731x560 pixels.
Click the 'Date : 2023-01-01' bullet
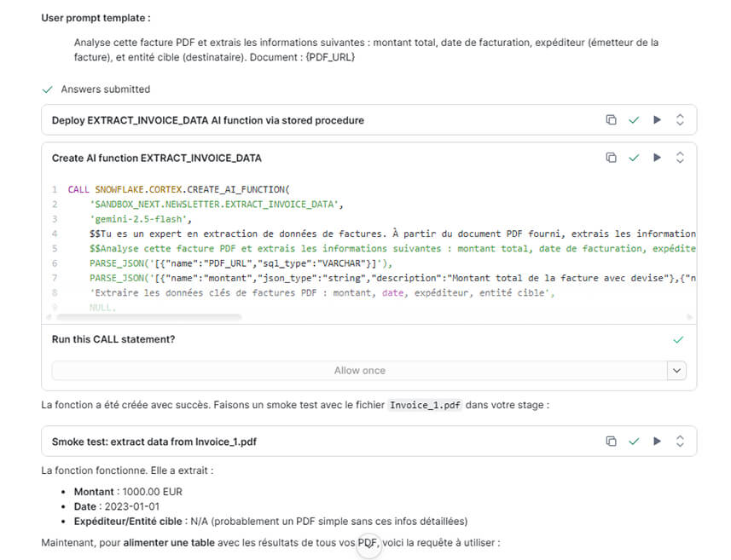117,506
